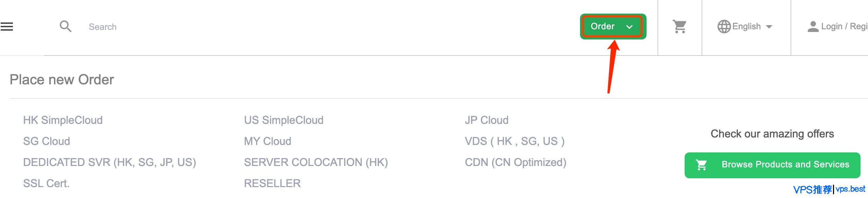Image resolution: width=868 pixels, height=198 pixels.
Task: Open SERVER COLOCATION (HK)
Action: [x=317, y=162]
